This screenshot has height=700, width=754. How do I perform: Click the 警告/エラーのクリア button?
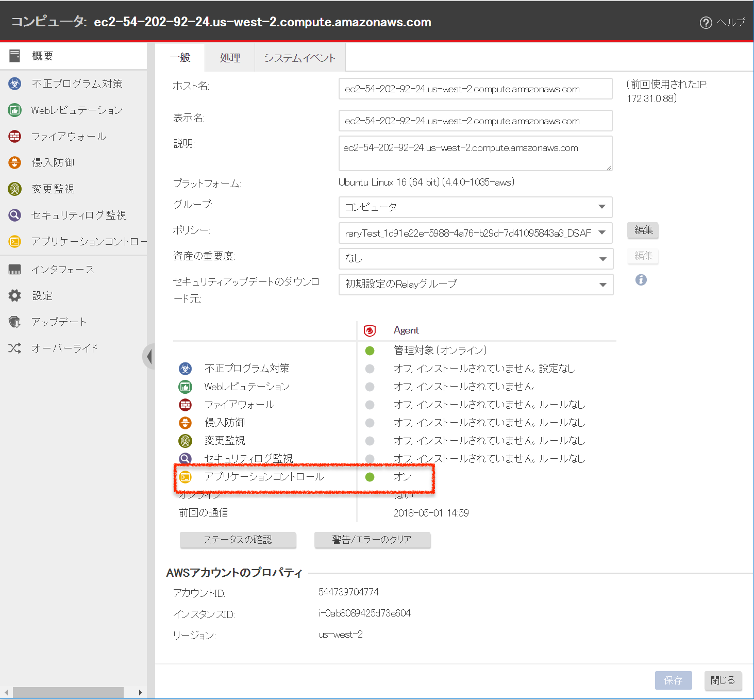372,540
